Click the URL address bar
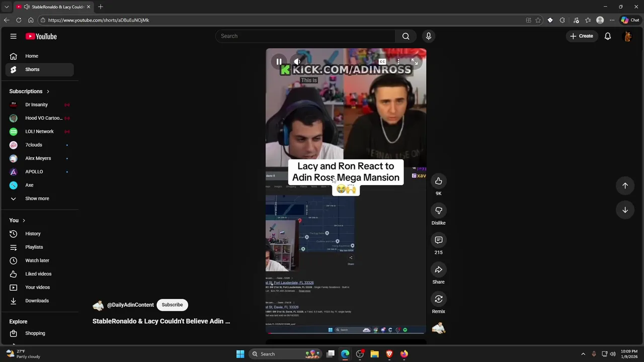The image size is (644, 362). coord(282,20)
